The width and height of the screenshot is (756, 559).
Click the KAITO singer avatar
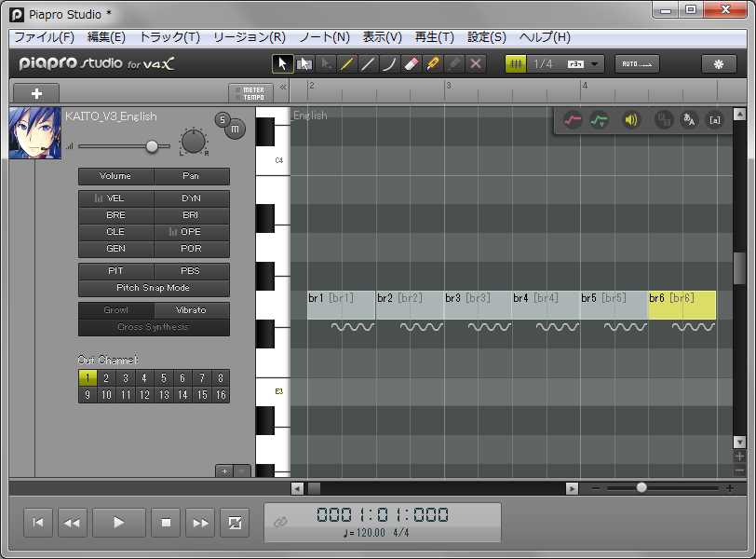point(35,132)
